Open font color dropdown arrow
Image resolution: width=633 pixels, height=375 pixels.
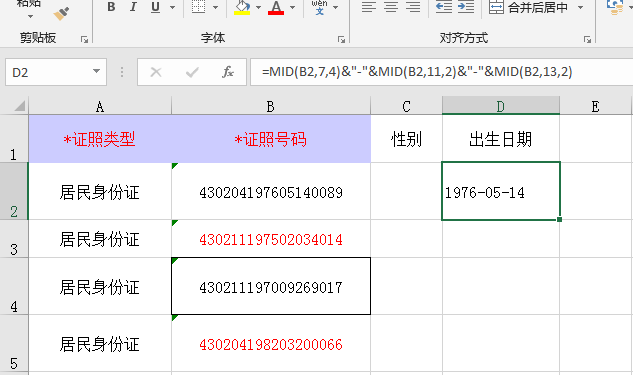(x=293, y=7)
